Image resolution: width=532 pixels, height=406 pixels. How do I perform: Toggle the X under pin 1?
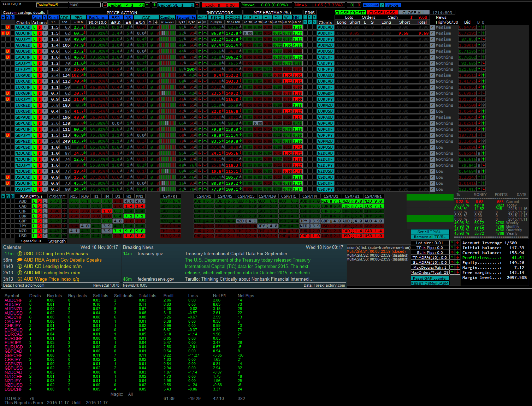305,22
